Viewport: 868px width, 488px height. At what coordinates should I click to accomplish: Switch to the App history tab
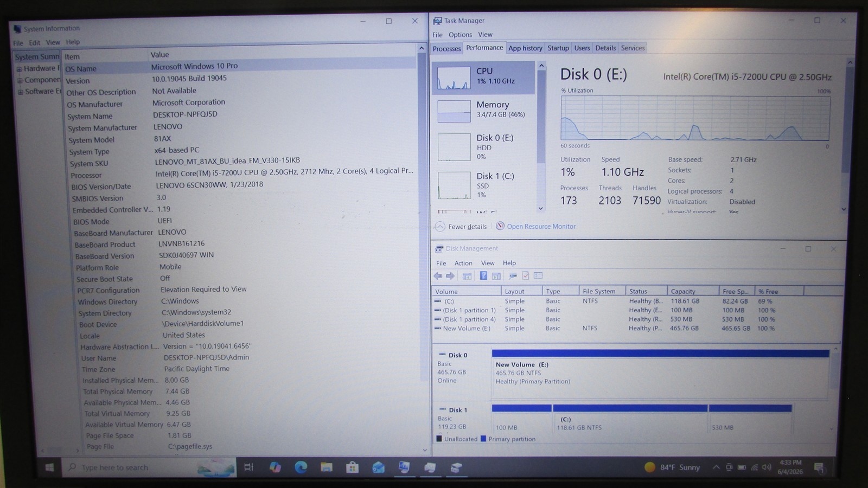(525, 48)
